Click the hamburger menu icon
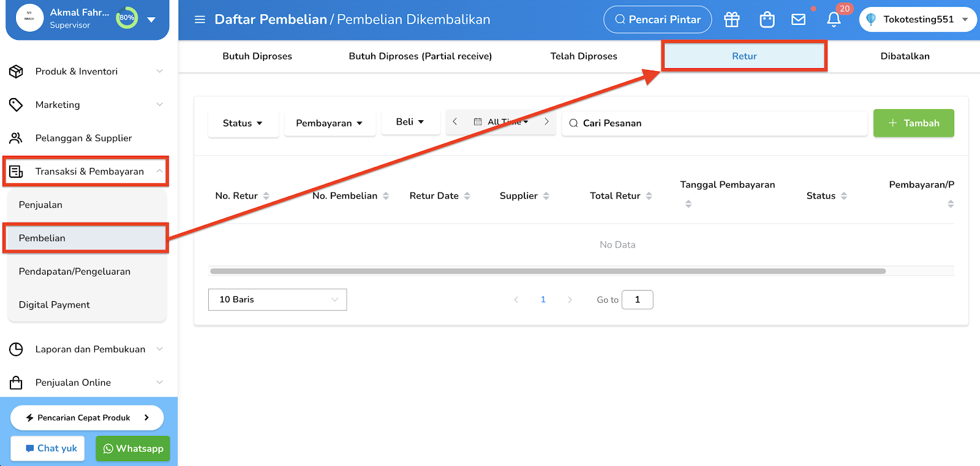Image resolution: width=980 pixels, height=466 pixels. click(200, 20)
